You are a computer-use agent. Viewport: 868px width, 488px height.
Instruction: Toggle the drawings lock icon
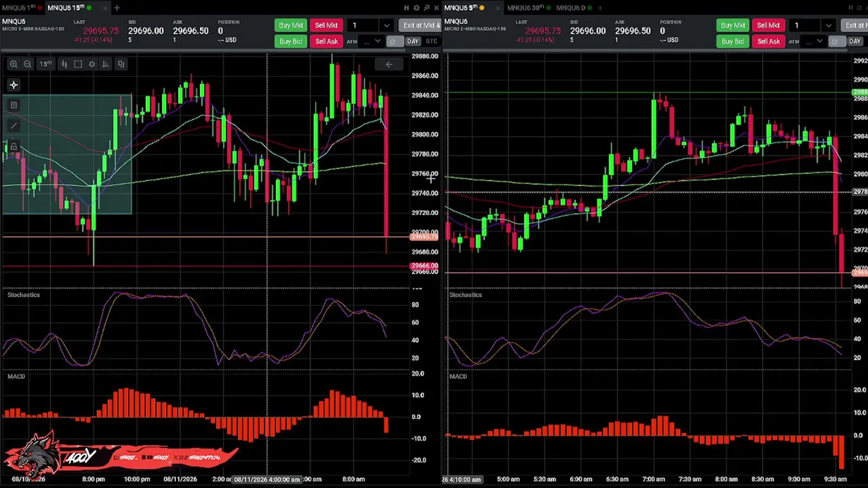point(14,146)
